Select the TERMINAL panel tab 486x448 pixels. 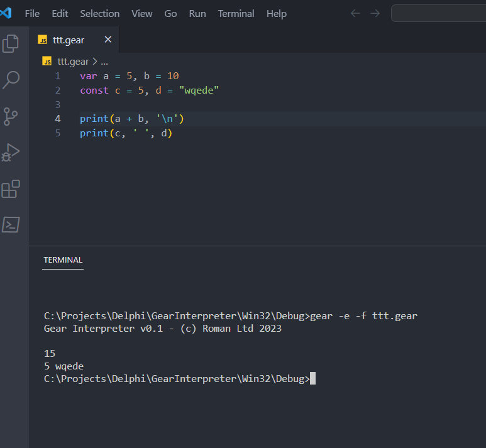63,260
